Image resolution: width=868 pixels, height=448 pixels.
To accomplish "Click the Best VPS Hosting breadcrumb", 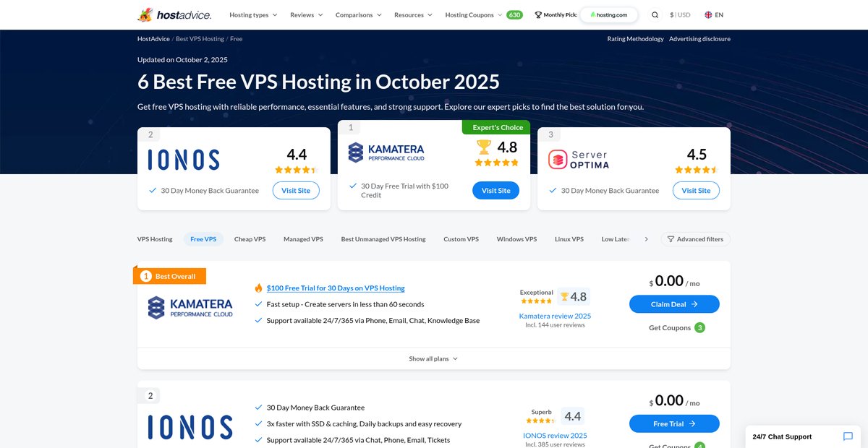I will point(200,39).
